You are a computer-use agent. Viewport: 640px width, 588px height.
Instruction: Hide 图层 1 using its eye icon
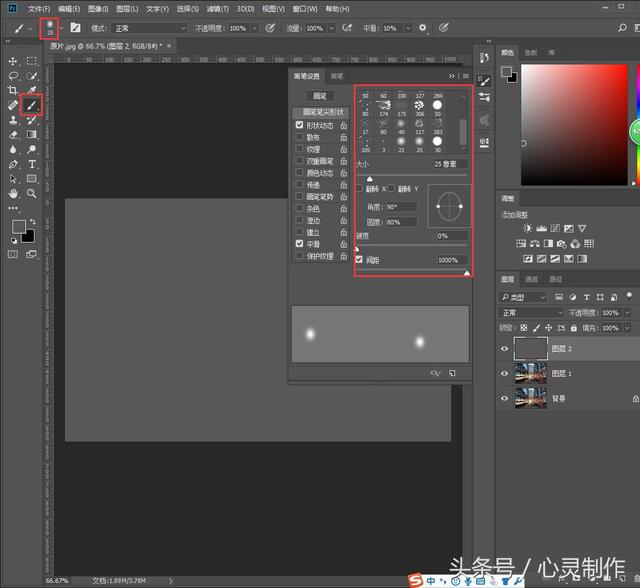[505, 373]
